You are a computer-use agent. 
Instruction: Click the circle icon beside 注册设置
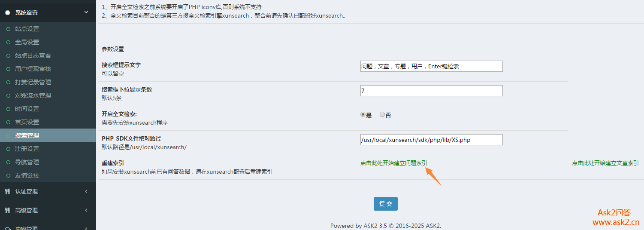8,149
